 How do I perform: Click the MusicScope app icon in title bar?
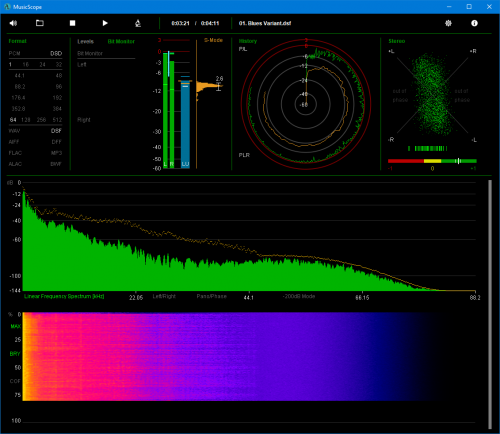point(7,7)
